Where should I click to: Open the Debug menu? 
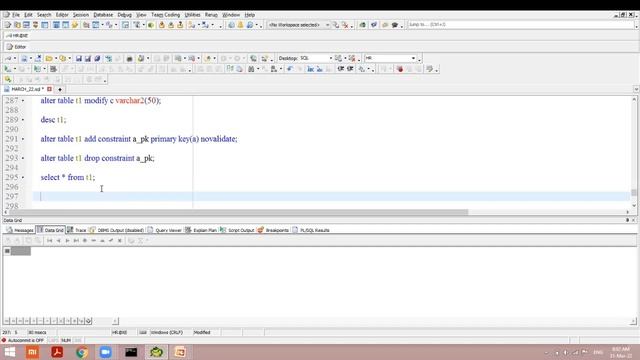(x=124, y=15)
